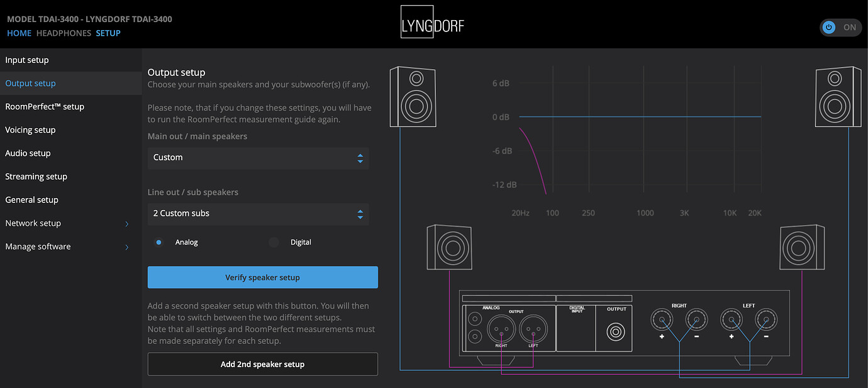Click the lower-right subwoofer icon
Screen dimensions: 868x388
pyautogui.click(x=802, y=246)
